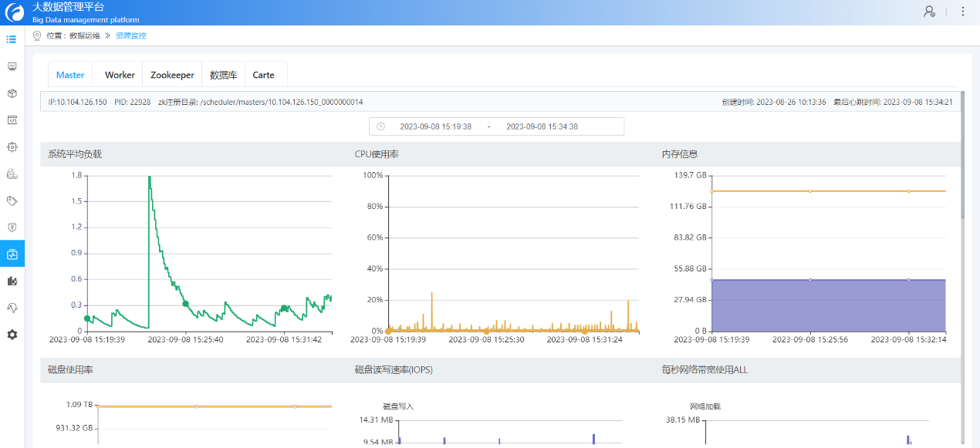Set end time 2023-09-08 15:34:38 field

click(x=542, y=126)
